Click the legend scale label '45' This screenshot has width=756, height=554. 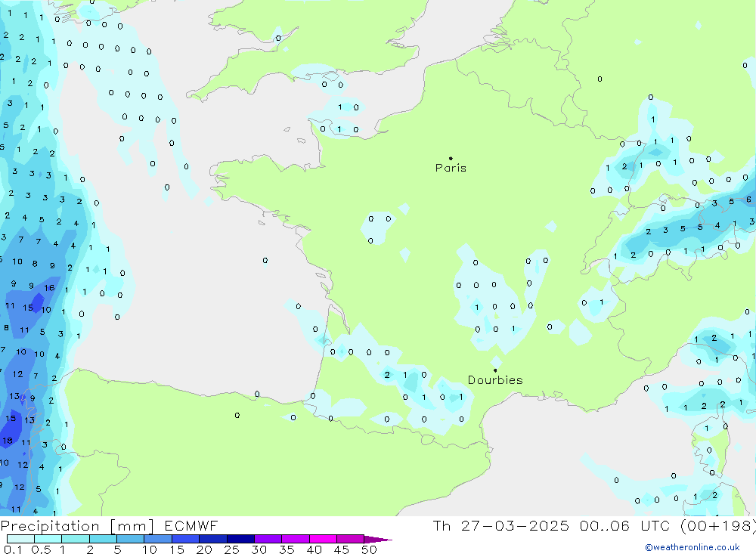[x=342, y=549]
